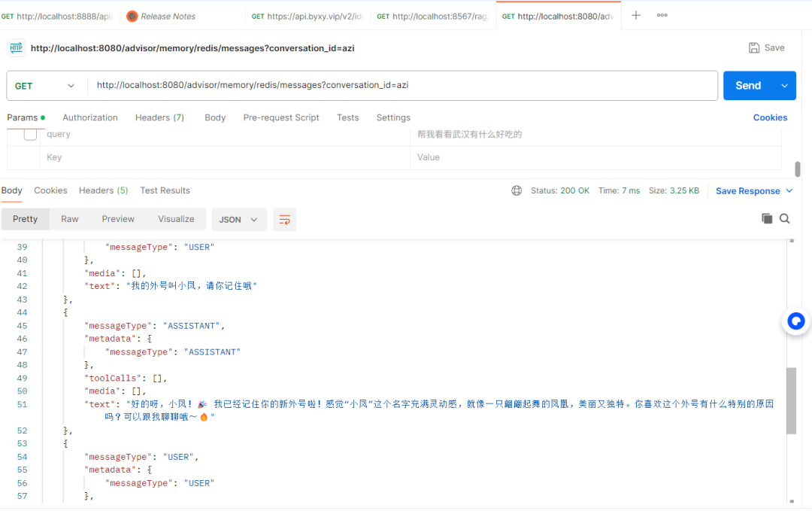Open the floating blue assistant bubble
812x511 pixels.
coord(796,321)
